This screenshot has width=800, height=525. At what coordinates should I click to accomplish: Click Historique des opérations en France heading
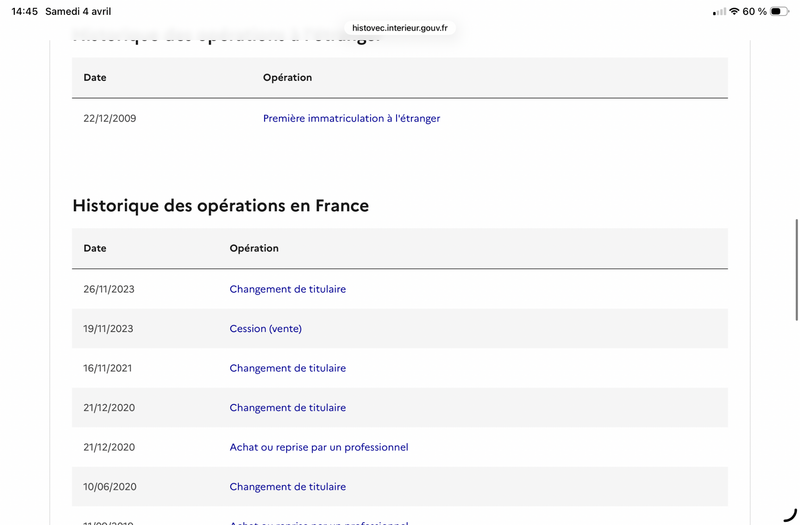(x=220, y=206)
